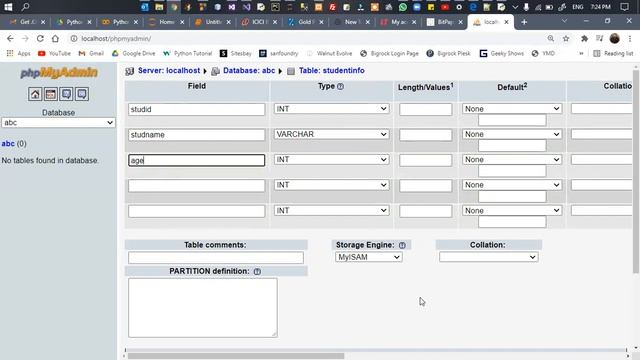Click the phpMyAdmin logo
The height and width of the screenshot is (360, 640).
tap(59, 73)
